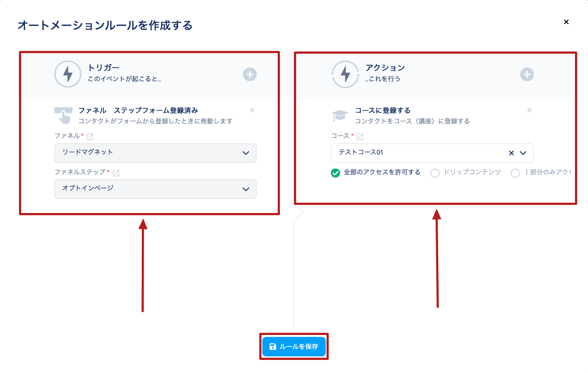Click the funnel step form hand icon

point(63,115)
